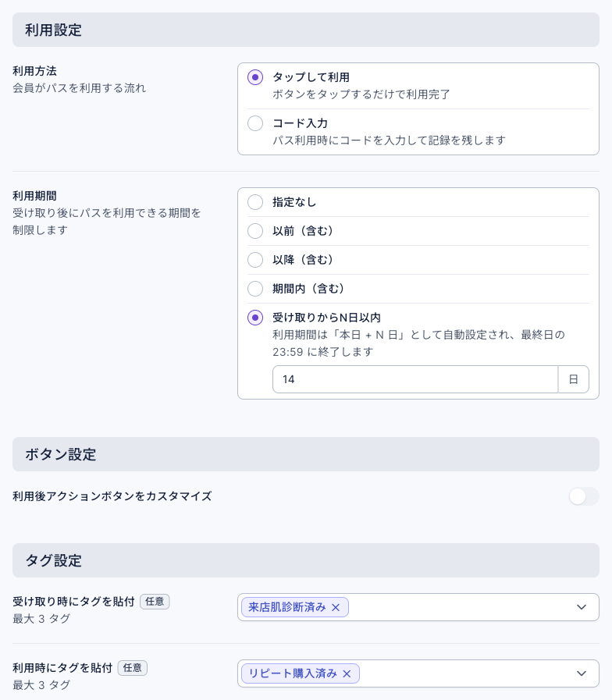612x700 pixels.
Task: Click the ボタン設定 section header
Action: [x=305, y=454]
